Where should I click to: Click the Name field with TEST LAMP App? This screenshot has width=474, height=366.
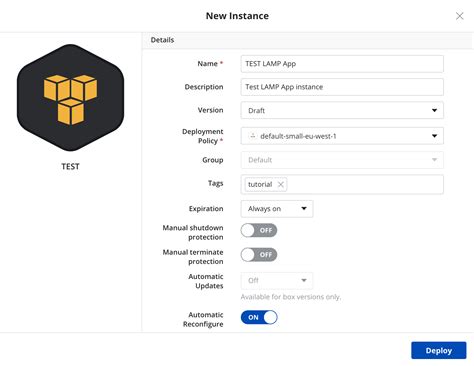(x=342, y=64)
